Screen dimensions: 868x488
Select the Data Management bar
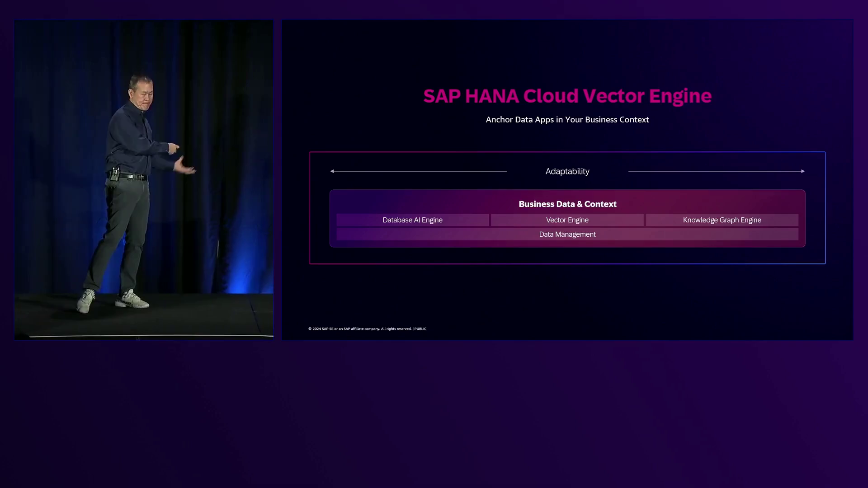coord(567,234)
